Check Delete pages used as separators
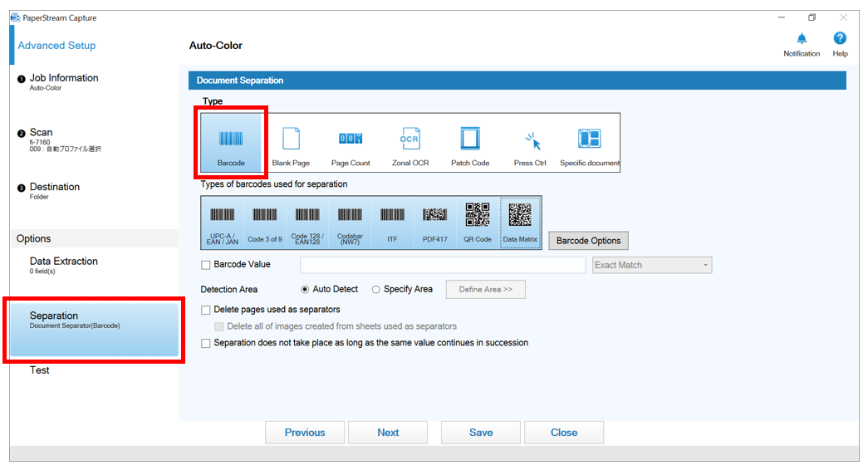This screenshot has width=868, height=470. [206, 310]
